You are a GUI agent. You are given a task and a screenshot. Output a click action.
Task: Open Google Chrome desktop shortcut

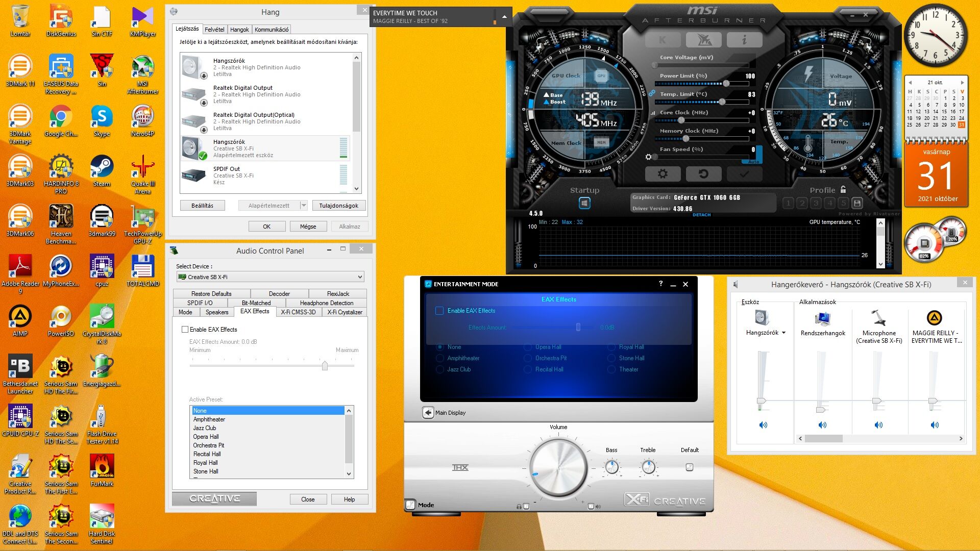(61, 121)
